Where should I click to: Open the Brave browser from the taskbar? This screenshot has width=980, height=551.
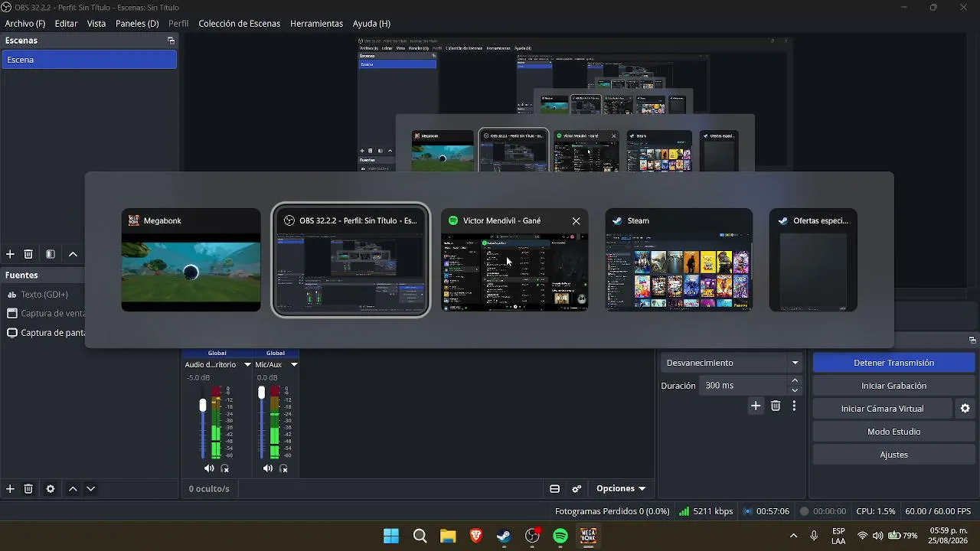tap(476, 536)
